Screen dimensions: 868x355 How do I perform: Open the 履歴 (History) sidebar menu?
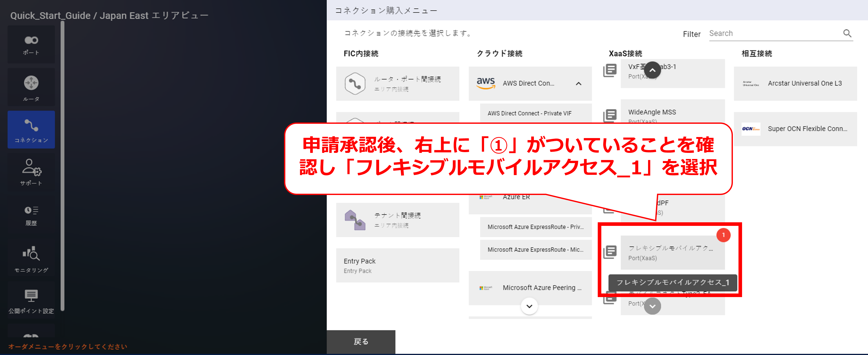pos(31,215)
